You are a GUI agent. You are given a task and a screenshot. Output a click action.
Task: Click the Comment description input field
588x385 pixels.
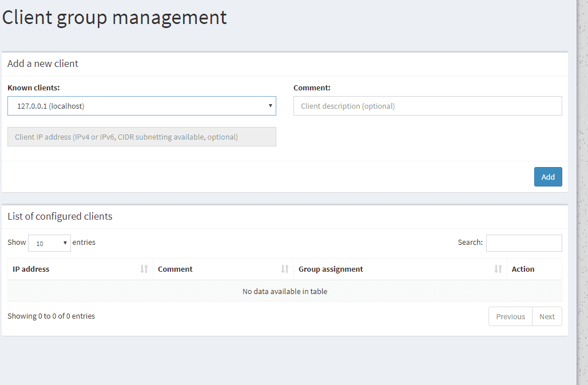(427, 106)
